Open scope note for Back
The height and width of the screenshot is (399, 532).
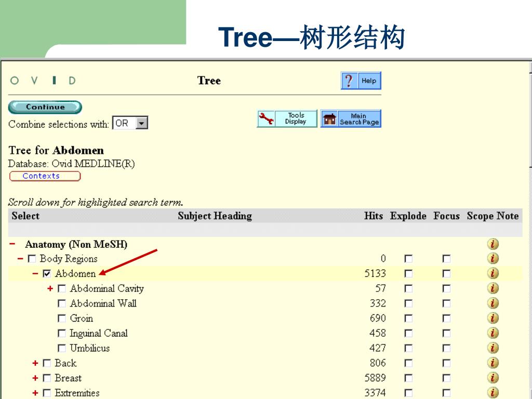pyautogui.click(x=493, y=363)
